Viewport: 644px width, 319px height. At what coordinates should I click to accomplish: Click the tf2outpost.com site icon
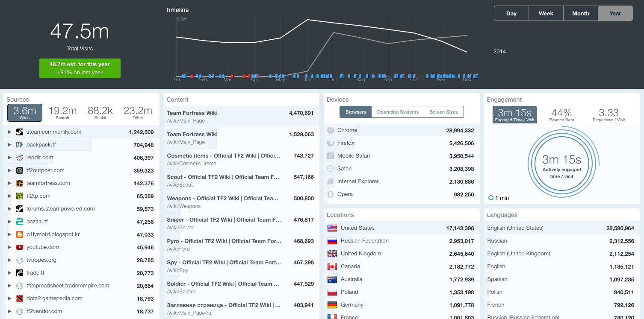tap(20, 170)
